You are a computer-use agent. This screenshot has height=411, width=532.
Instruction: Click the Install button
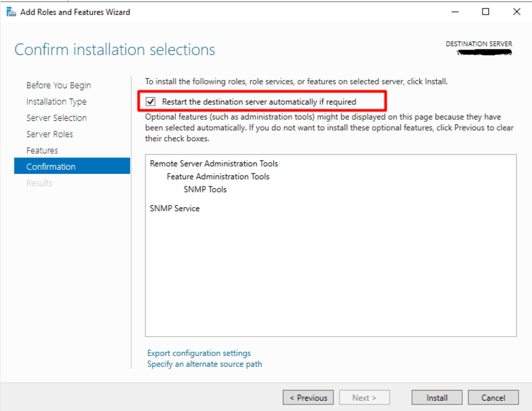click(x=437, y=398)
